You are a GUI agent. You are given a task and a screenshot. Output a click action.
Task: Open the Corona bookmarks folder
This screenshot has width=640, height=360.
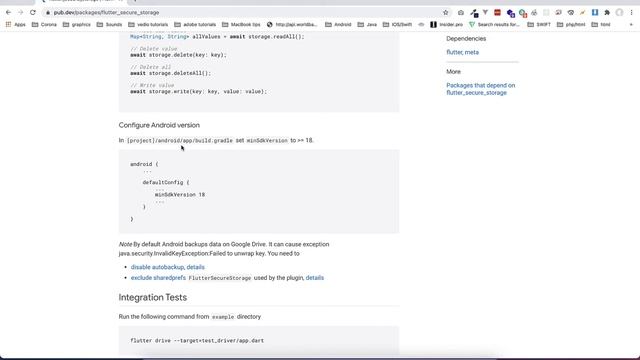(44, 24)
